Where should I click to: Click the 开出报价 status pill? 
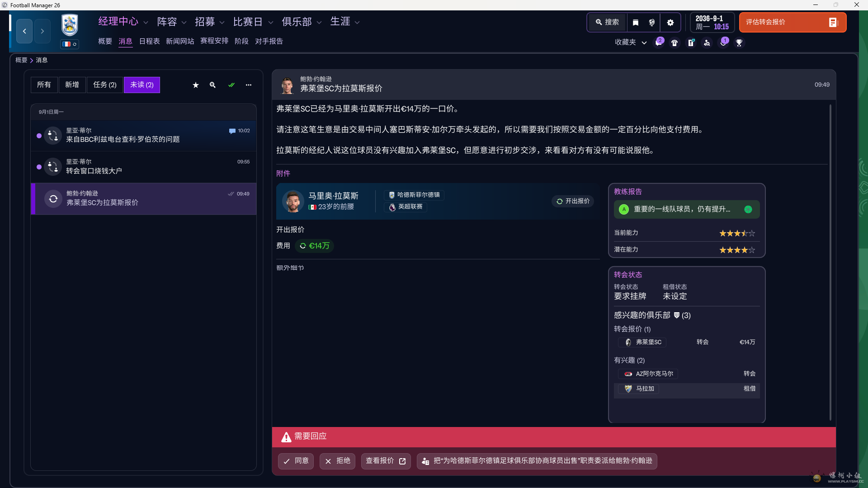pos(573,202)
